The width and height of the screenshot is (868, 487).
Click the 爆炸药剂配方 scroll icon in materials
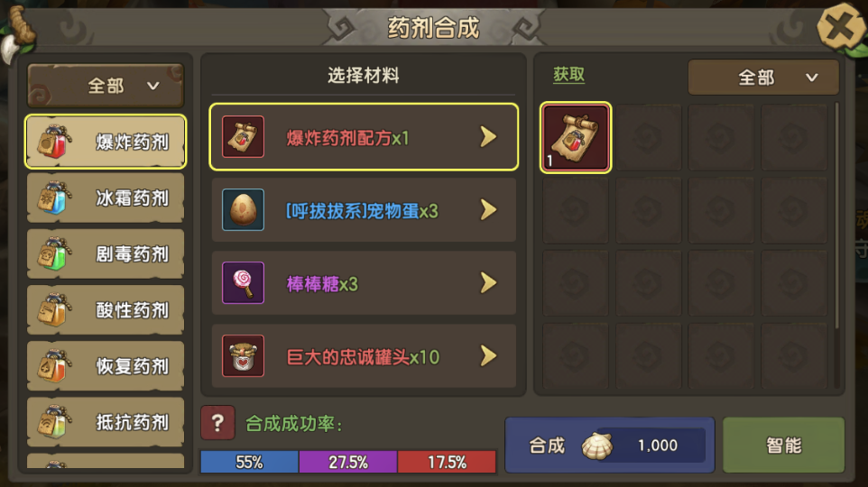[243, 137]
